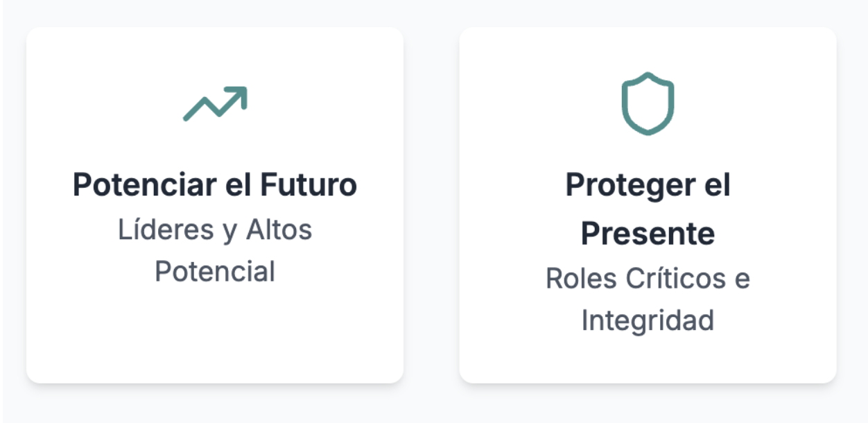Click the upward trending arrow icon
Screen dimensions: 868x423
coord(215,103)
